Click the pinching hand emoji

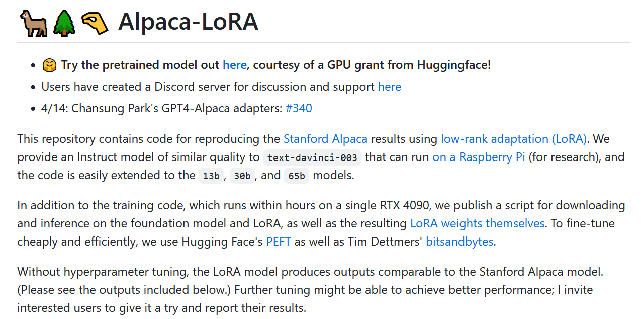pos(95,23)
